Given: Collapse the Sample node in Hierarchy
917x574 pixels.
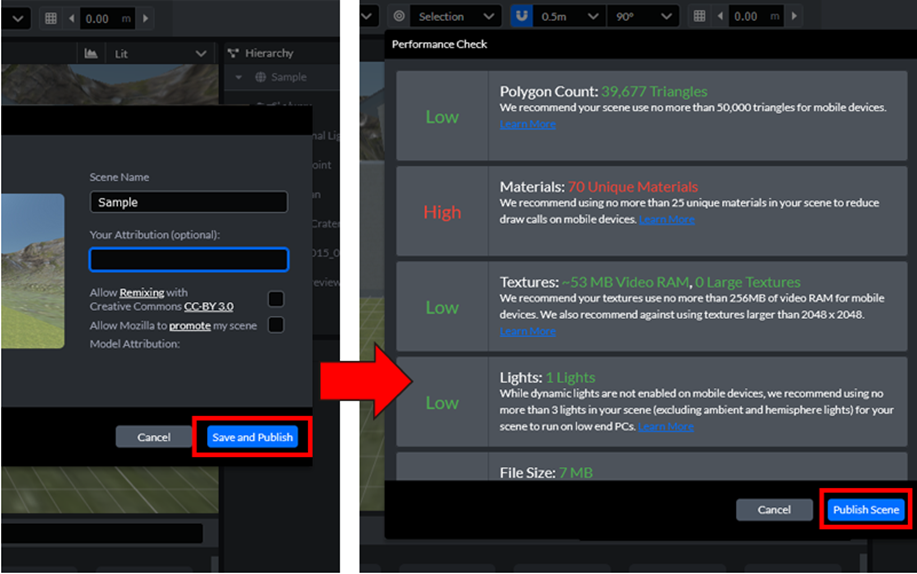Looking at the screenshot, I should point(239,77).
